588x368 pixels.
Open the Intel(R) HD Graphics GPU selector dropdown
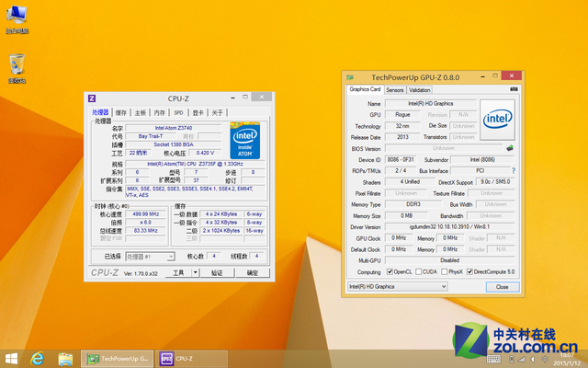(398, 286)
